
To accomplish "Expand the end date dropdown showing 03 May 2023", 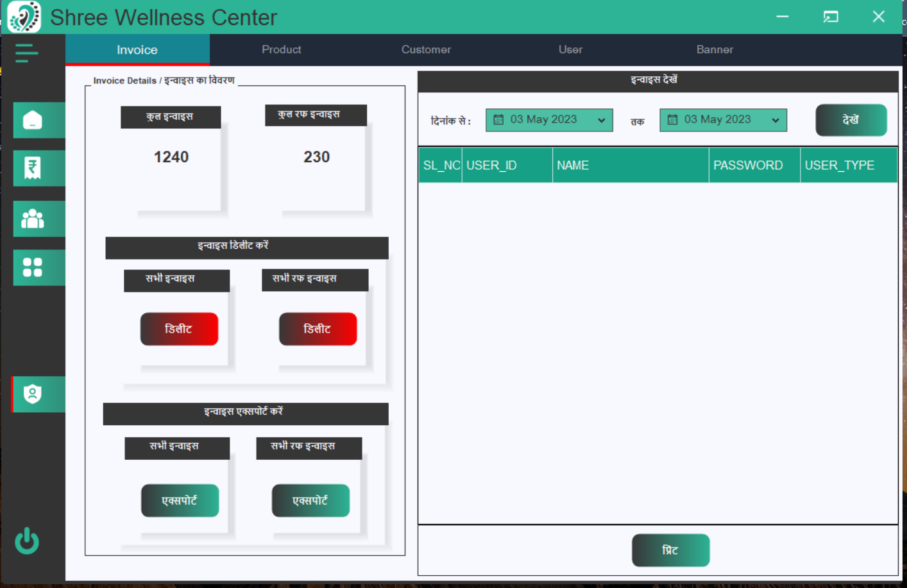I will [776, 120].
